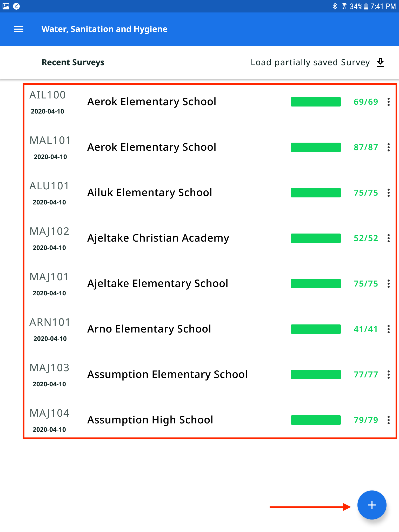Open the Ajeltake Elementary School survey
The height and width of the screenshot is (532, 399).
(158, 283)
